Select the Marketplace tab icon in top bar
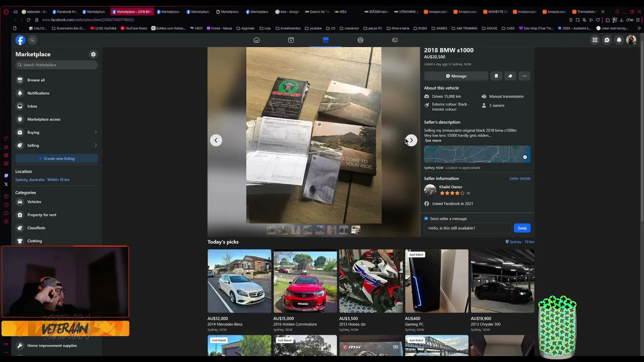644x362 pixels. pyautogui.click(x=326, y=40)
